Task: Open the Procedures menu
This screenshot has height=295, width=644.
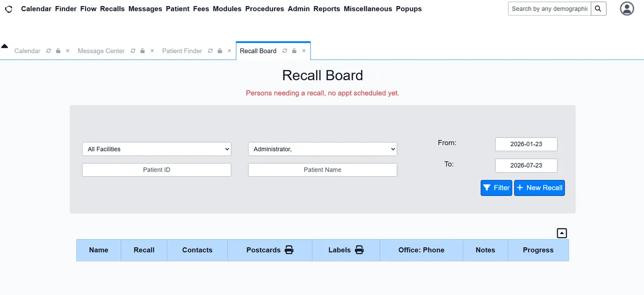Action: point(265,9)
